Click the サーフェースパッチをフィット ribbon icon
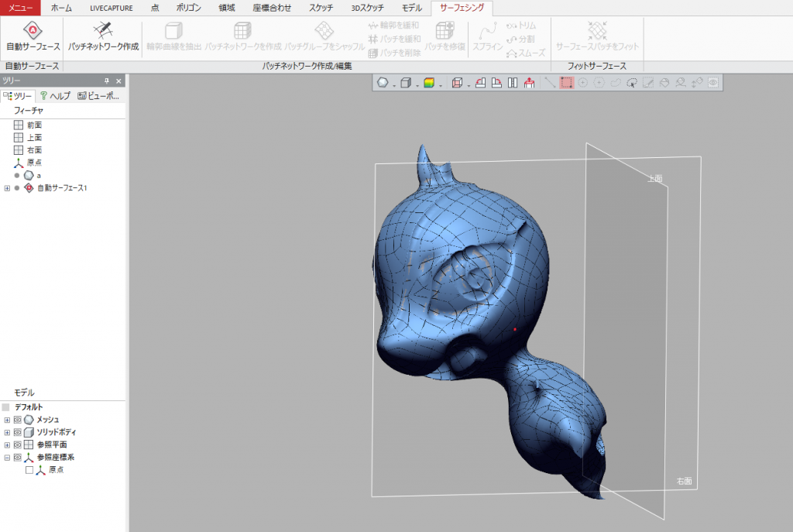Viewport: 793px width, 532px height. pos(597,30)
